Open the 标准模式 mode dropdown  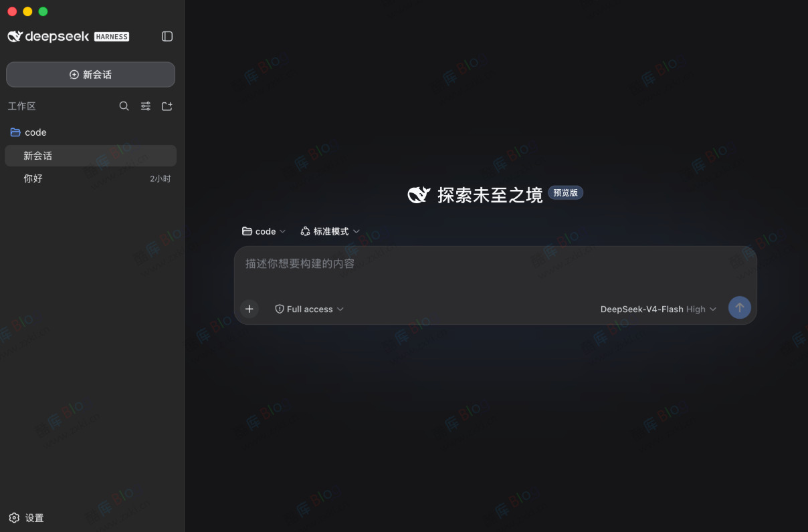(330, 231)
